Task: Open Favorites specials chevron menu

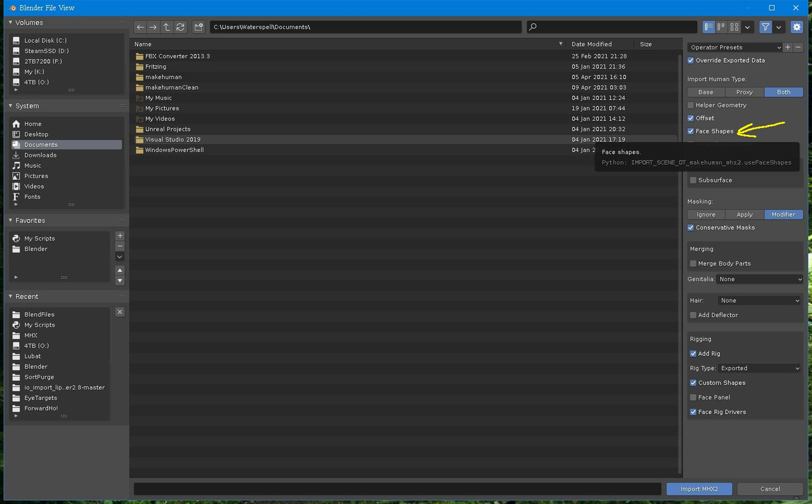Action: (x=120, y=257)
